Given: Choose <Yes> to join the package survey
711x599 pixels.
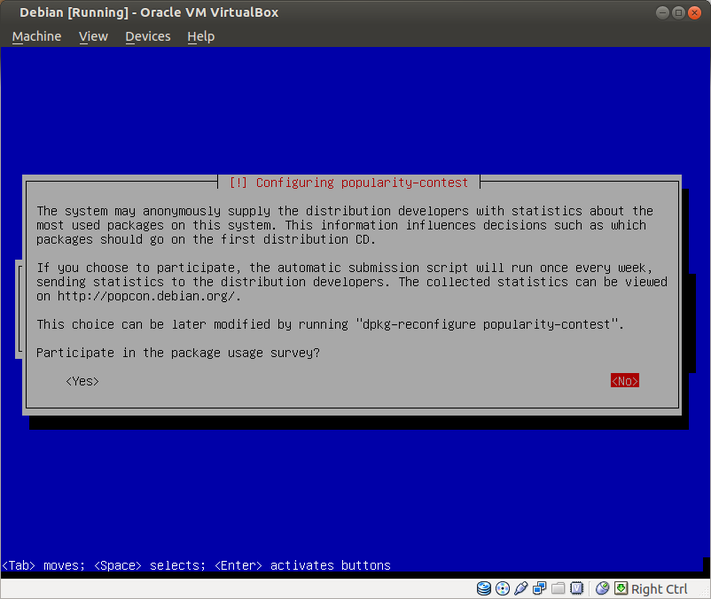Looking at the screenshot, I should tap(82, 381).
